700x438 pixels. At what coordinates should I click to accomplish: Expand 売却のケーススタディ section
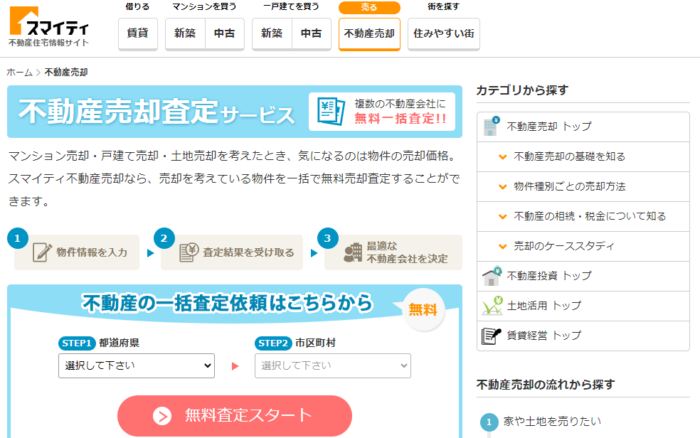[x=583, y=246]
